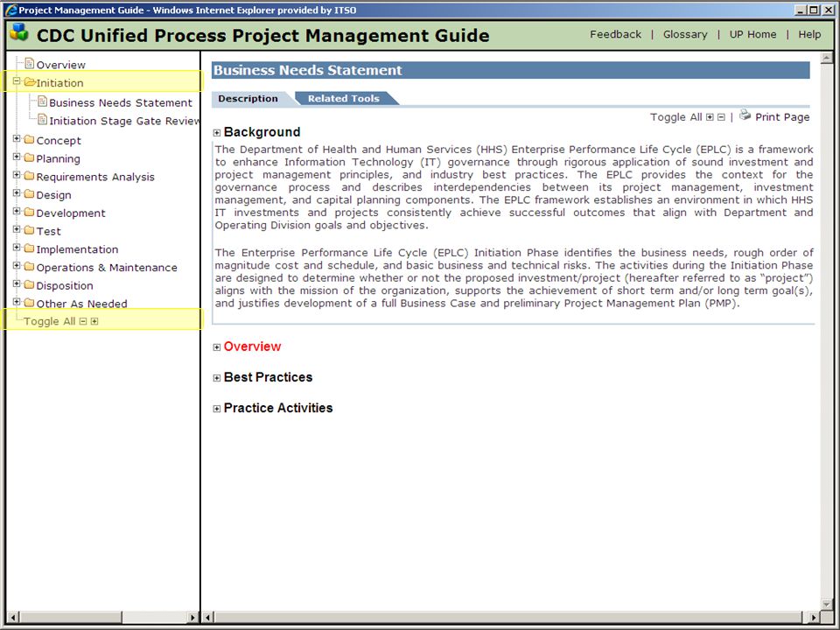840x630 pixels.
Task: Click the Operations & Maintenance folder icon
Action: pos(30,267)
